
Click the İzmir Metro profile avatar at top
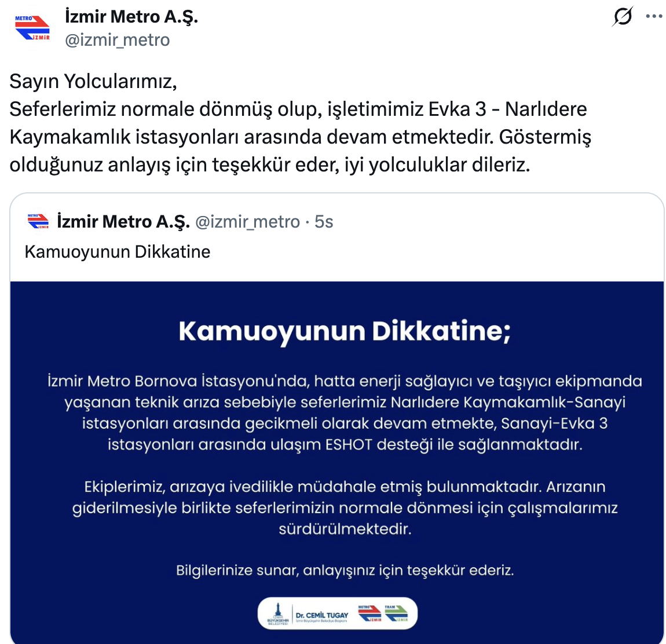(x=32, y=28)
